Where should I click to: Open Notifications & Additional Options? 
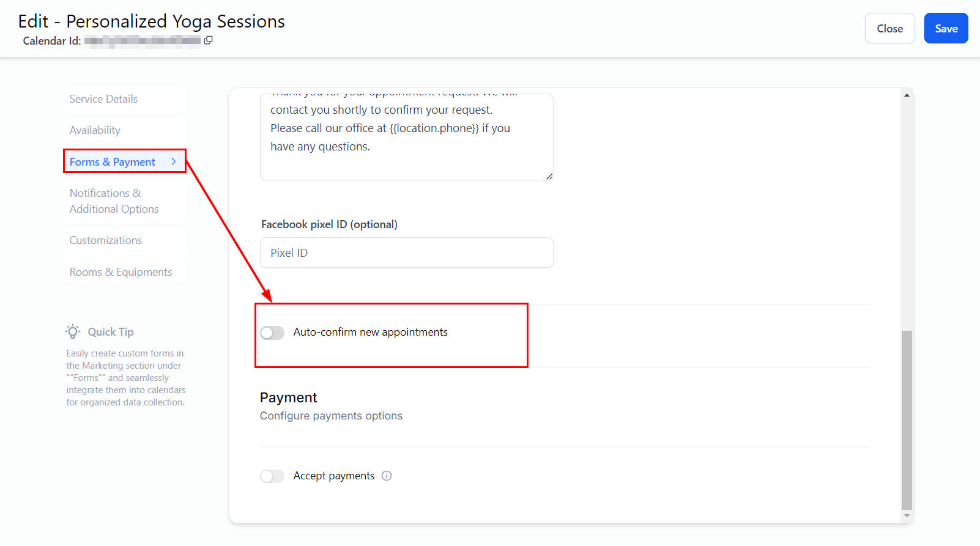pyautogui.click(x=114, y=201)
